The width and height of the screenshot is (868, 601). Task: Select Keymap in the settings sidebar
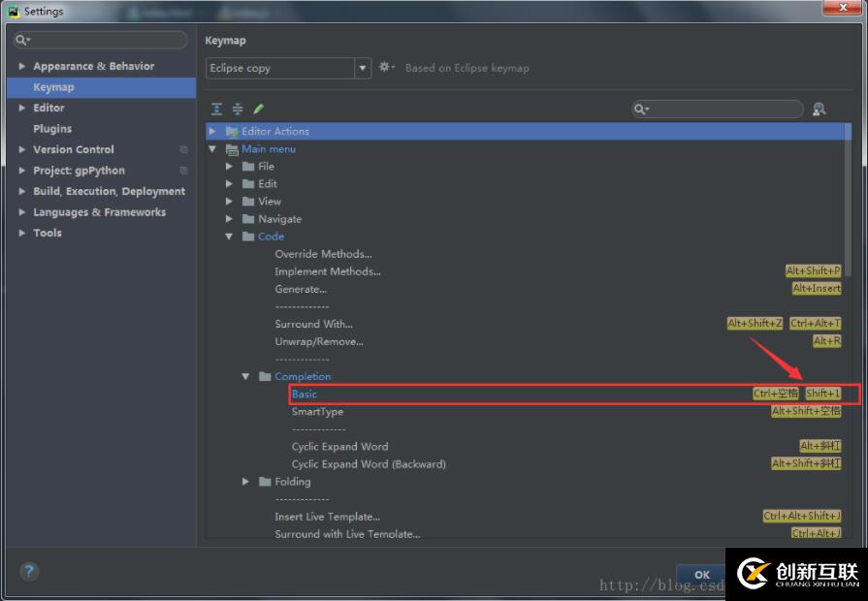tap(101, 87)
